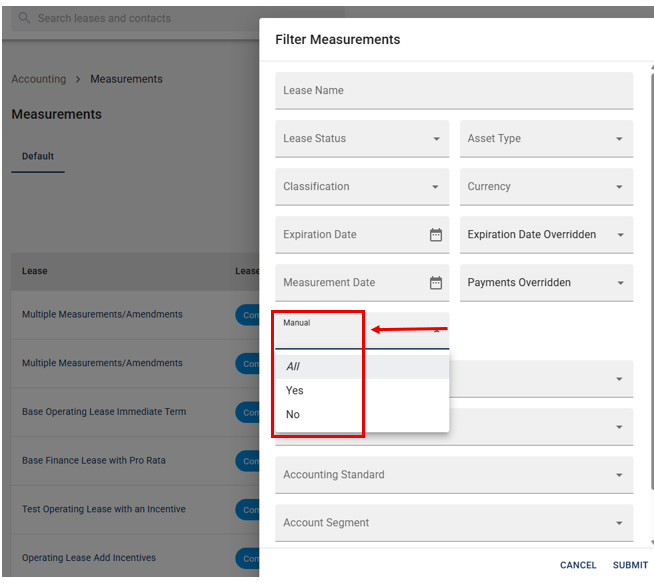The height and width of the screenshot is (583, 654).
Task: Open calendar picker for Expiration Date
Action: [x=436, y=235]
